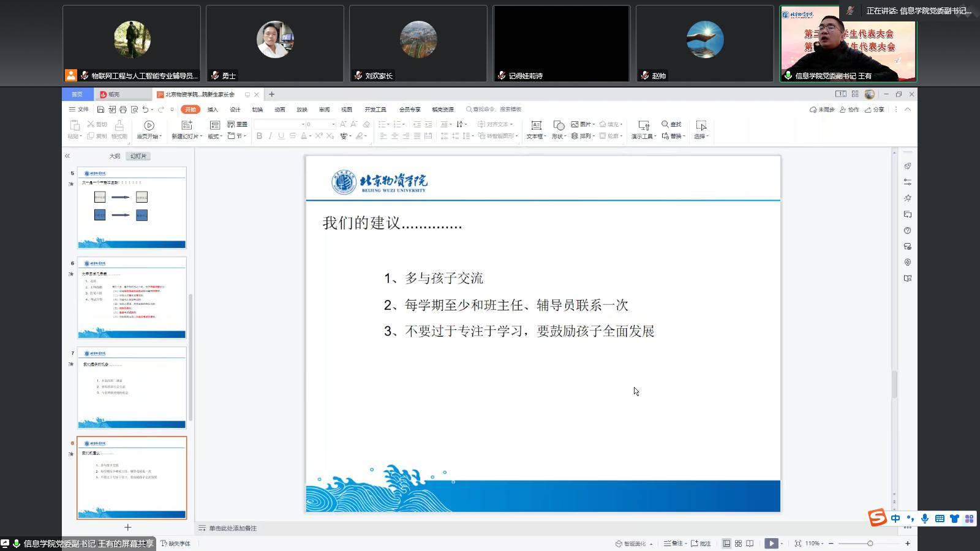Toggle italic formatting
This screenshot has width=980, height=551.
click(x=270, y=136)
